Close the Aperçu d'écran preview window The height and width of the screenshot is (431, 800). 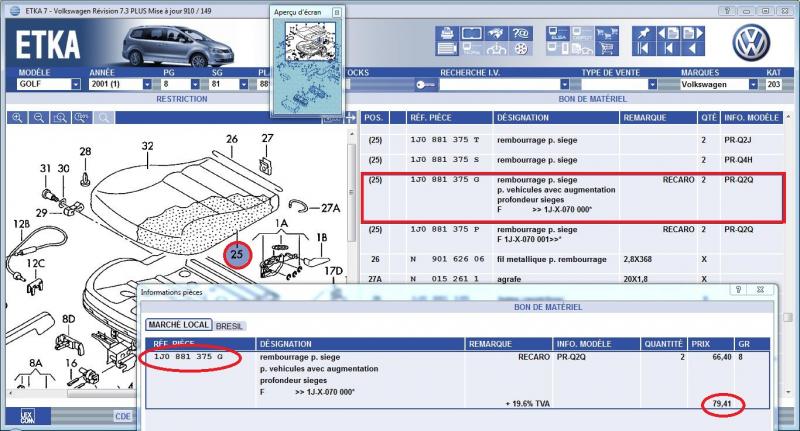(337, 12)
